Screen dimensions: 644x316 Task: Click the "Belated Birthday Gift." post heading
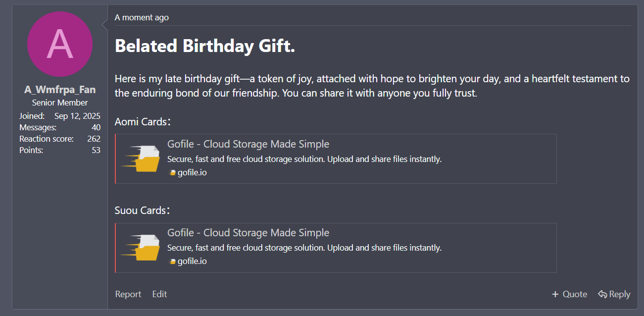point(205,46)
